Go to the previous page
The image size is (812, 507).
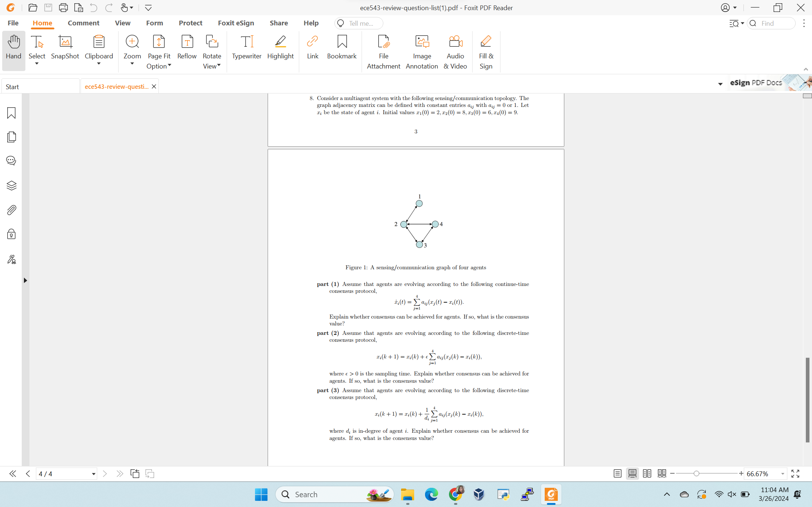tap(28, 474)
